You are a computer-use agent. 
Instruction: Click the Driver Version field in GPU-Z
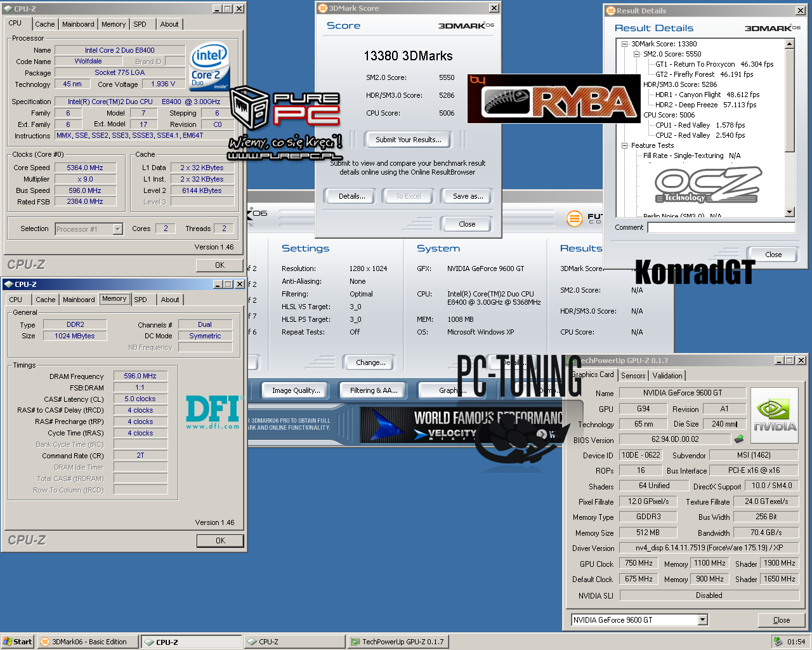pyautogui.click(x=709, y=548)
